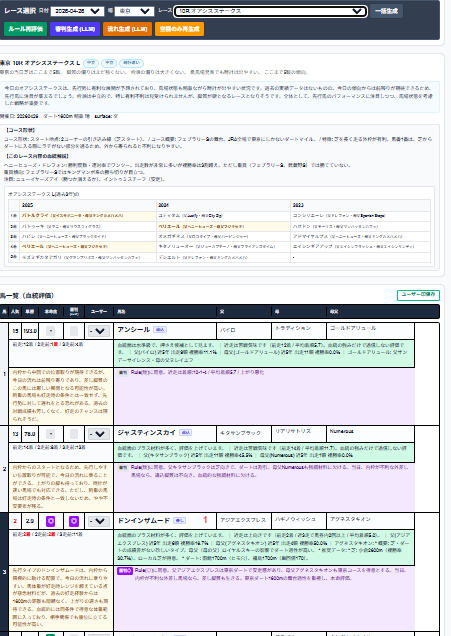This screenshot has width=451, height=636.
Task: Click the 【コース形態】 section heading
Action: pyautogui.click(x=20, y=130)
